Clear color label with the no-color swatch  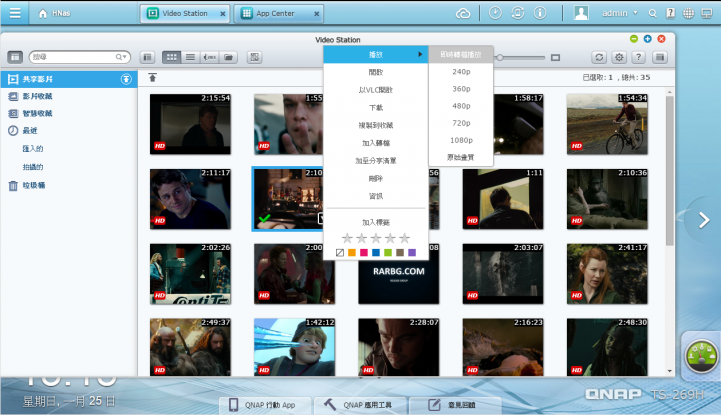coord(340,252)
